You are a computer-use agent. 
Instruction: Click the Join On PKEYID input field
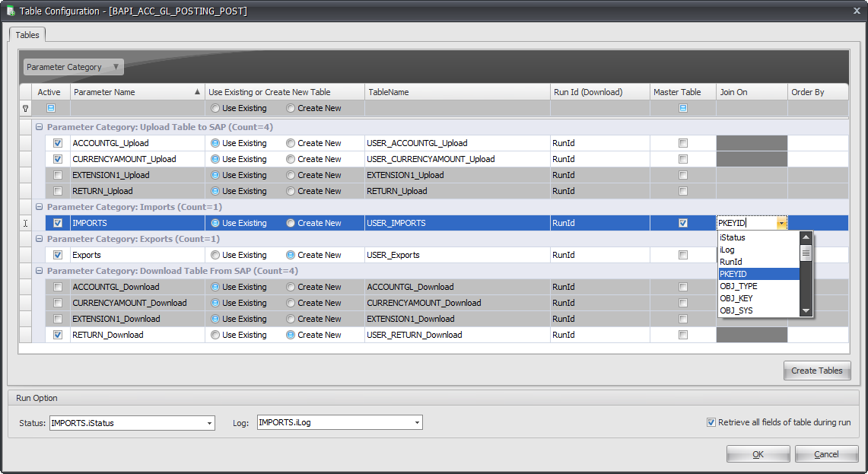tap(746, 223)
